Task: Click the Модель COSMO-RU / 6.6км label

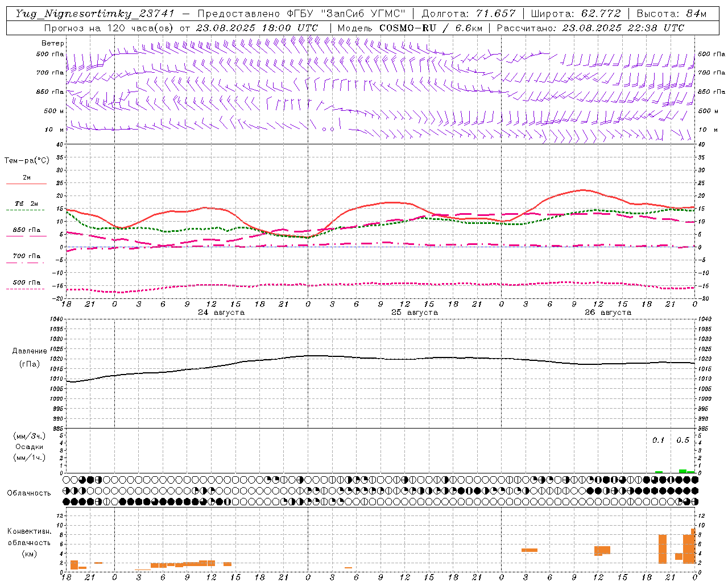Action: (410, 28)
